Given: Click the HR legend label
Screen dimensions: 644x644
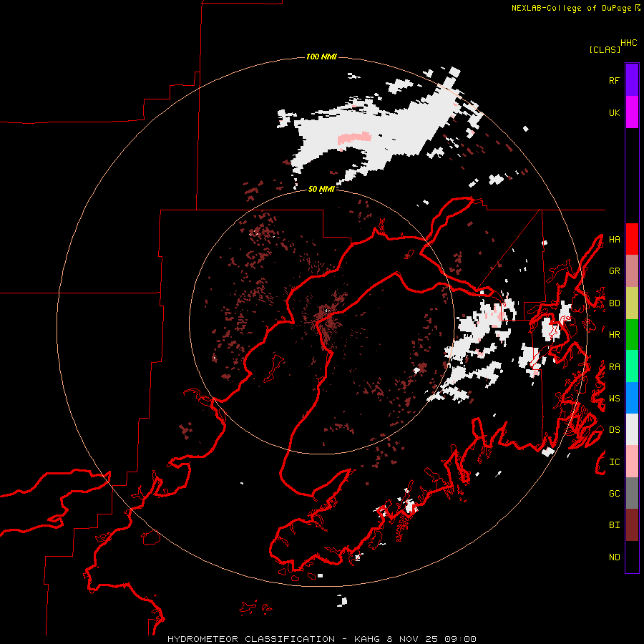Looking at the screenshot, I should click(614, 335).
